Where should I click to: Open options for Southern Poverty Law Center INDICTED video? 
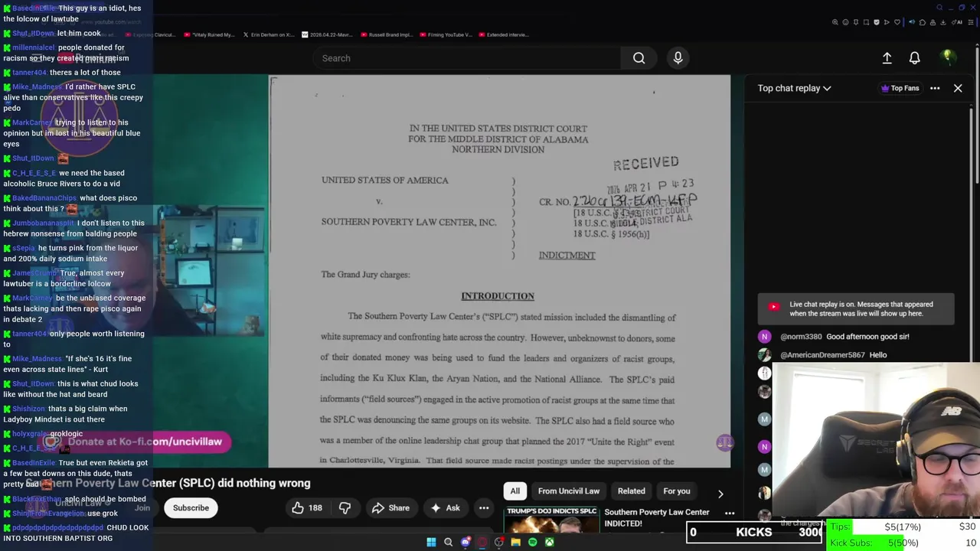coord(730,514)
